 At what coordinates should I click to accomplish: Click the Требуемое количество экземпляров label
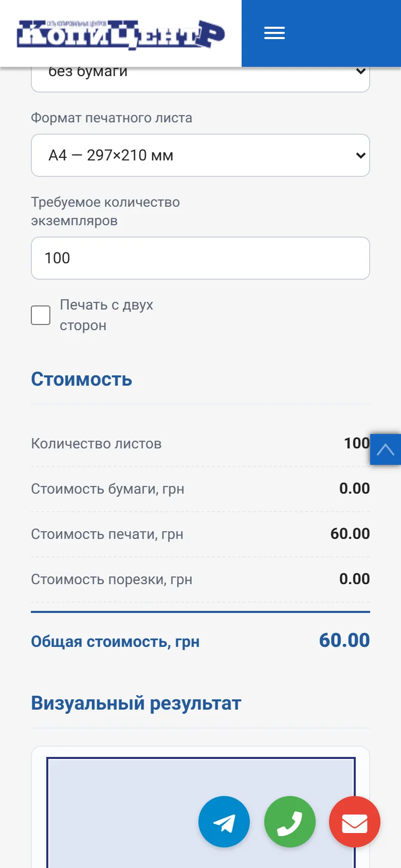pos(105,211)
